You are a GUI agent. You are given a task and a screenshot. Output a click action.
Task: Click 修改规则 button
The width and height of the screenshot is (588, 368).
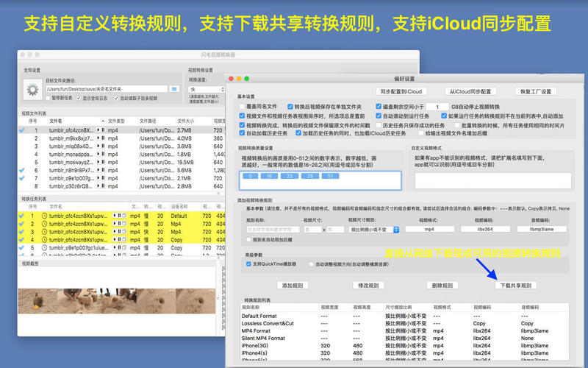(x=368, y=286)
